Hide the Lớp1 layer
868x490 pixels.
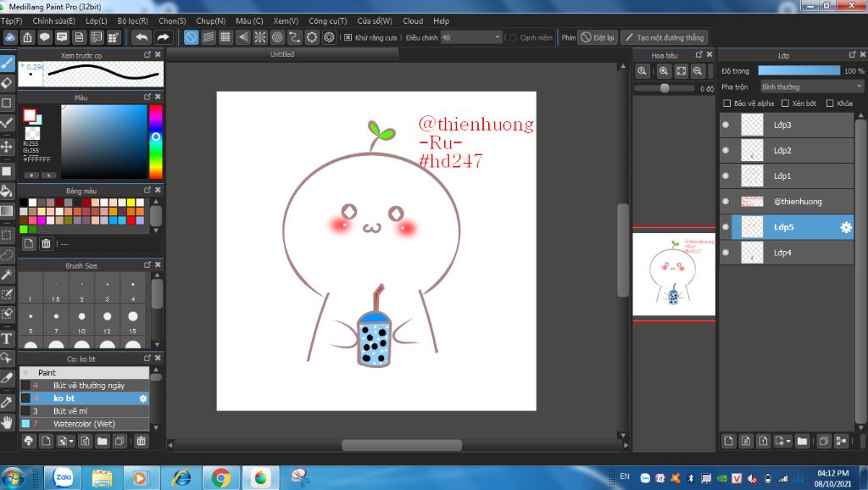[726, 175]
